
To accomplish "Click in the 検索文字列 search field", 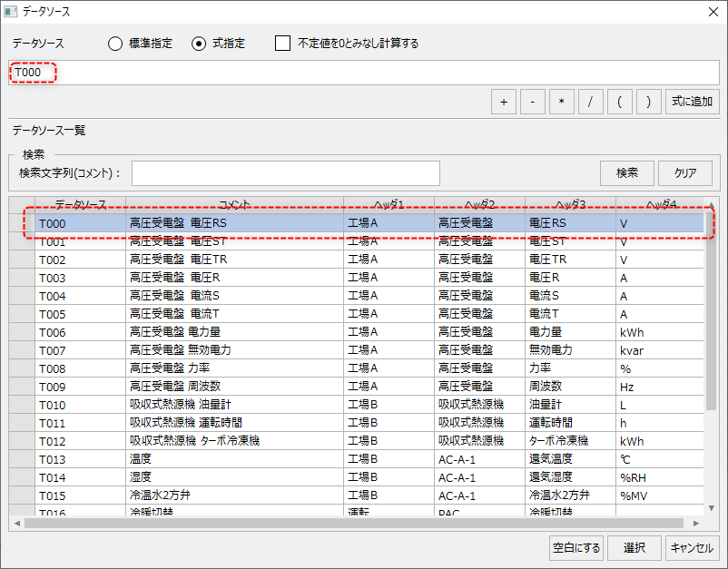I will [x=285, y=172].
